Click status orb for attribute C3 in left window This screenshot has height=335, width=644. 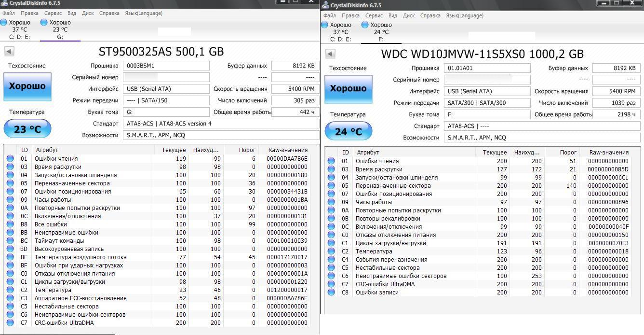[x=10, y=298]
